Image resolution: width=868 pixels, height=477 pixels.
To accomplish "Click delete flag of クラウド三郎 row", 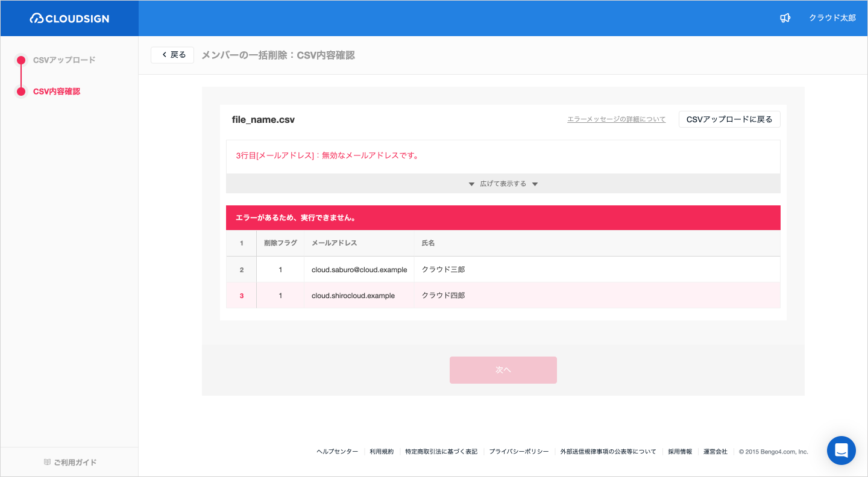I will tap(280, 270).
